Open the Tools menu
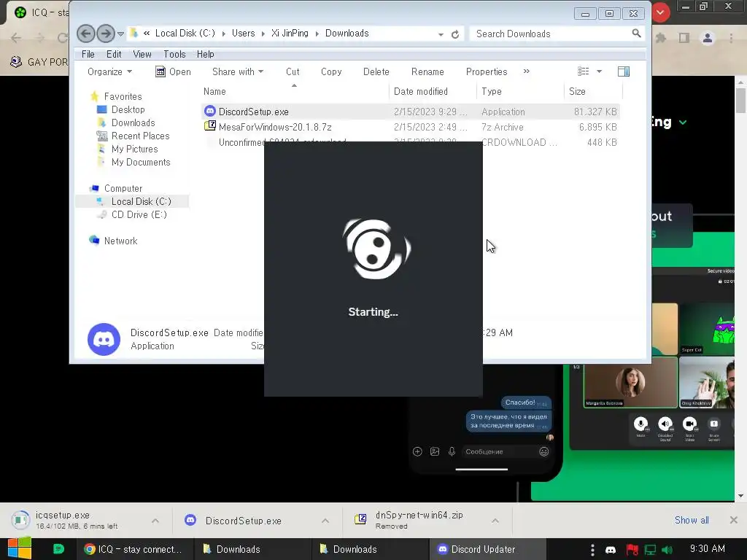Viewport: 747px width, 560px height. tap(174, 54)
